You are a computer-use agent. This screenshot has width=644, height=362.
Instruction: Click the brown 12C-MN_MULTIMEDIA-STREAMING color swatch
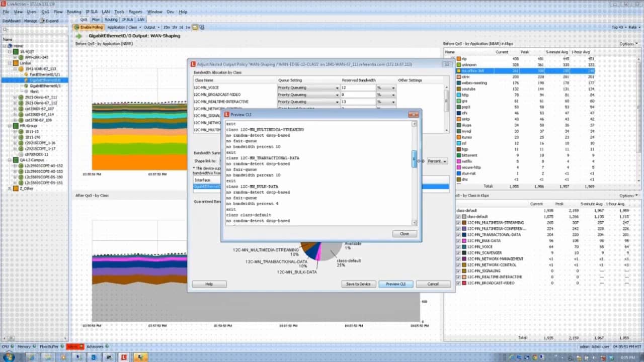pyautogui.click(x=464, y=223)
